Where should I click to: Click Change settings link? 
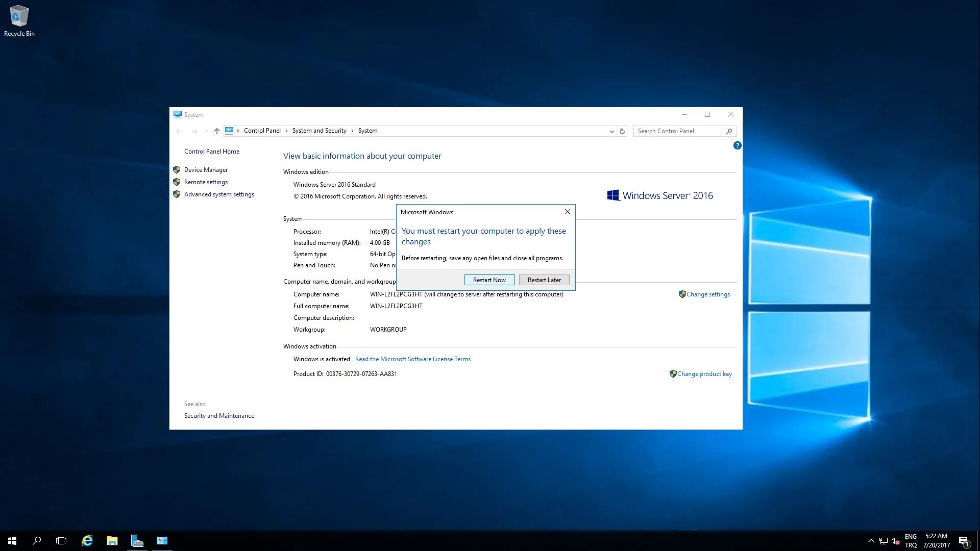[x=707, y=294]
